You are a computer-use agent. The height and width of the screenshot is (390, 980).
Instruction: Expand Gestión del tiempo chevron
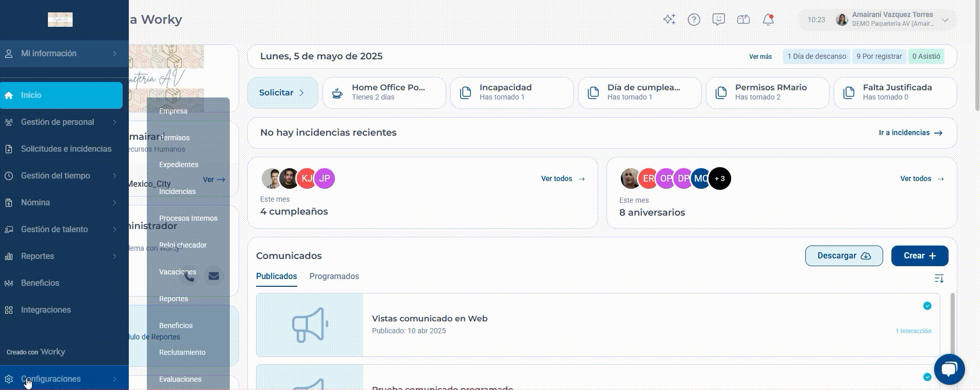click(x=114, y=175)
